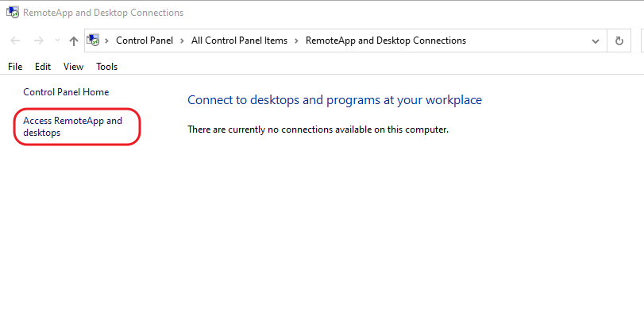Screen dimensions: 644x321
Task: Click RemoteApp and Desktop Connections breadcrumb
Action: click(385, 41)
